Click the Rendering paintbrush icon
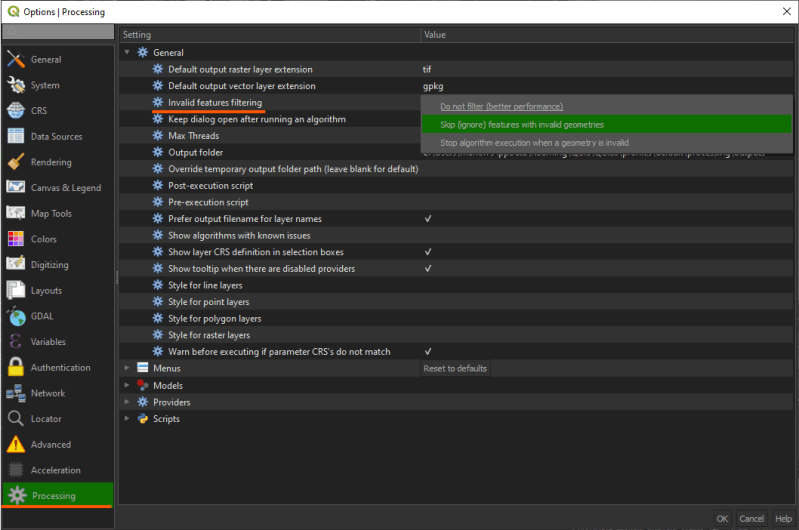 [x=16, y=162]
